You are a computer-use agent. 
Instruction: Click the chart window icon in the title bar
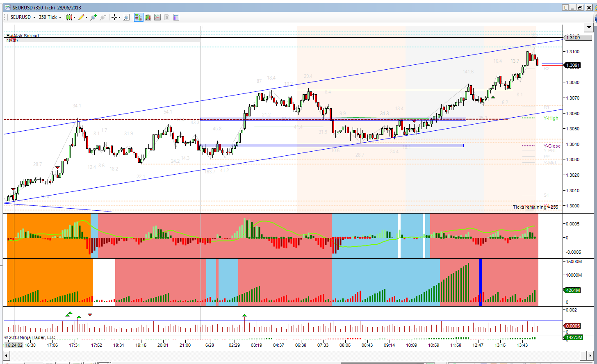click(8, 7)
